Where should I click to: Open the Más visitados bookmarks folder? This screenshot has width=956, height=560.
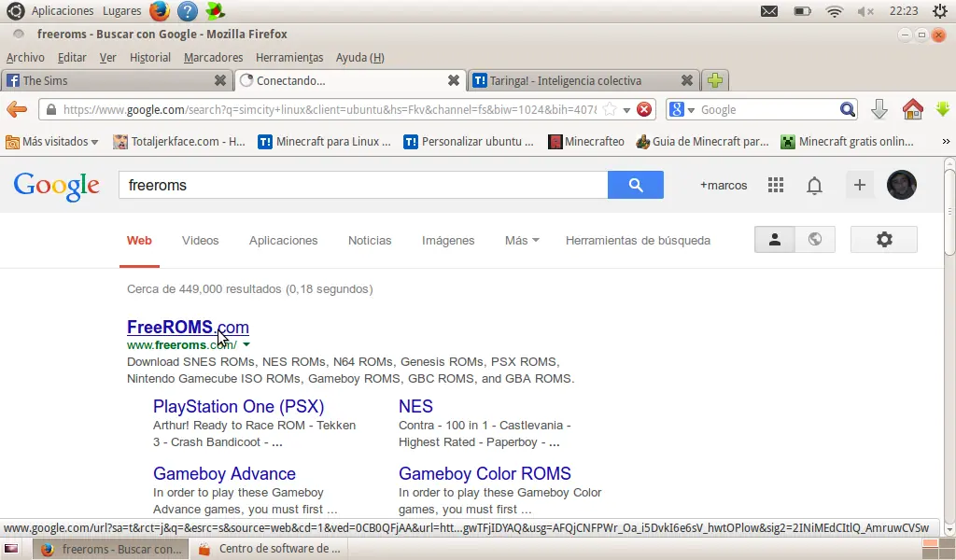coord(52,141)
